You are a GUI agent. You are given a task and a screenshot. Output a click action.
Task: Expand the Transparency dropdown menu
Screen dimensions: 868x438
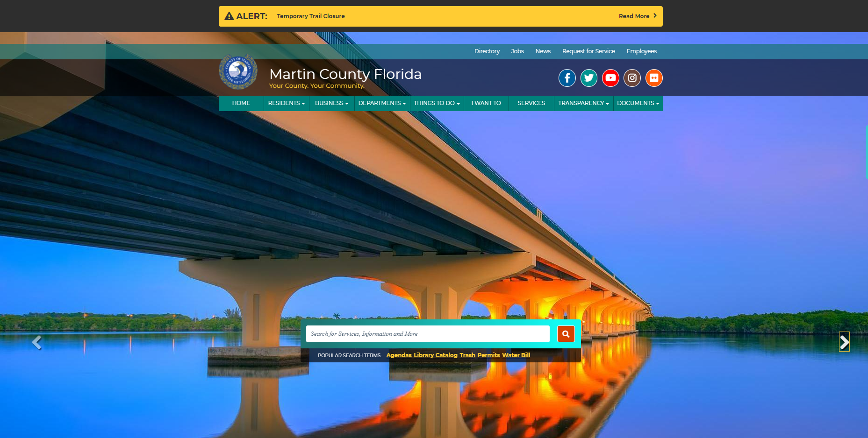[x=583, y=103]
